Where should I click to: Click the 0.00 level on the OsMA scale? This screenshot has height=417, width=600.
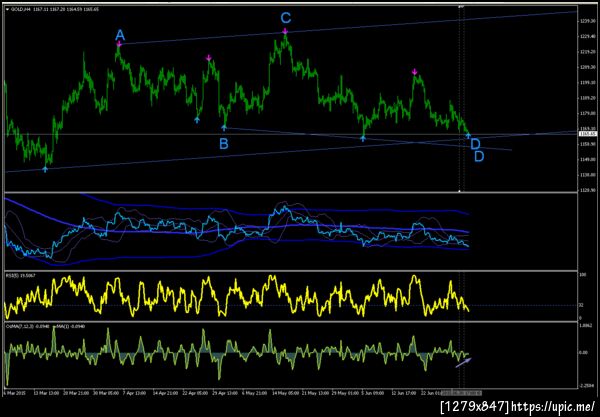(x=584, y=352)
